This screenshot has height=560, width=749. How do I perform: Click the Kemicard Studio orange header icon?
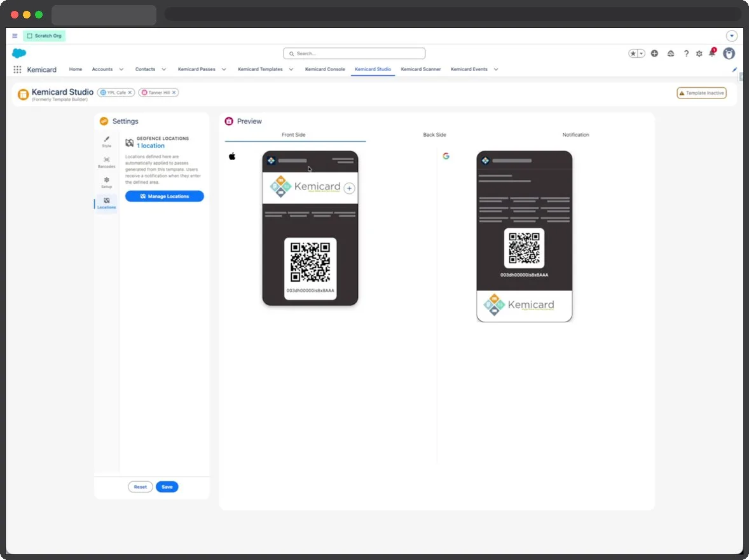point(23,94)
